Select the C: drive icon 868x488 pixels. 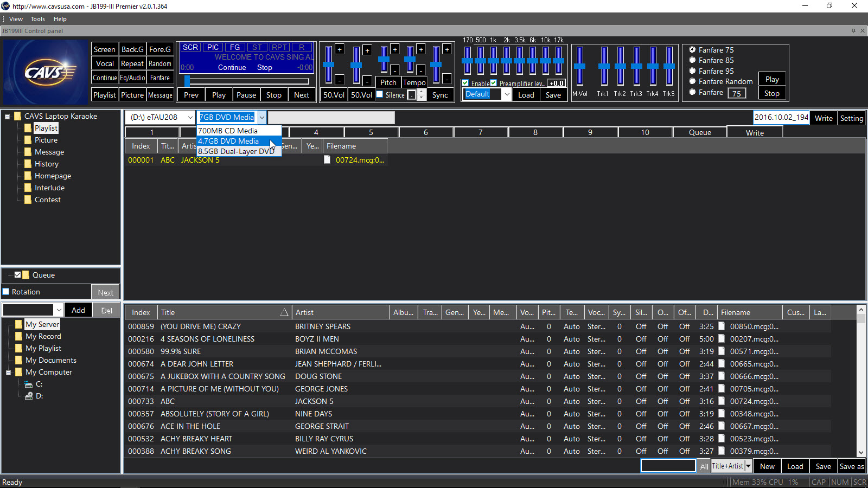click(x=29, y=384)
